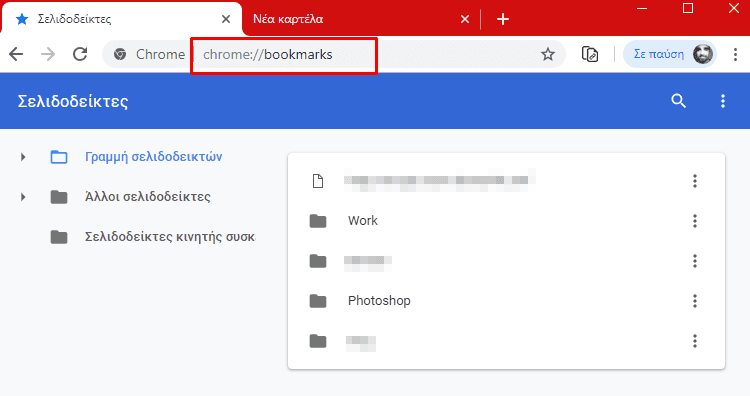Open the options menu of the blurred folder below Work
This screenshot has width=750, height=396.
pos(695,261)
